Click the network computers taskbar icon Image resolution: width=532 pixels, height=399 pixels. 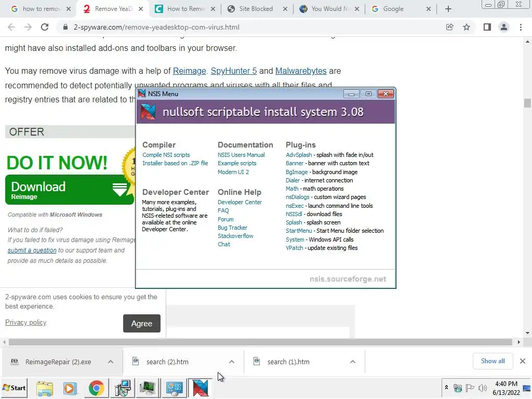coord(123,388)
